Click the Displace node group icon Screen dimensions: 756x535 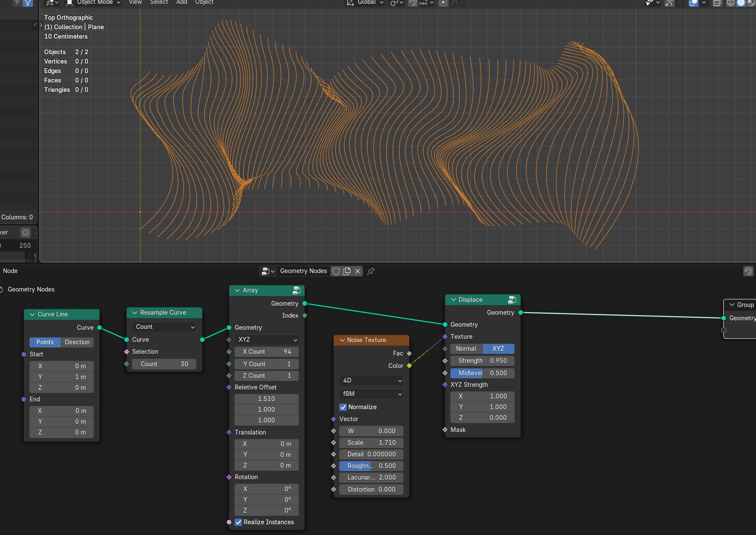512,300
